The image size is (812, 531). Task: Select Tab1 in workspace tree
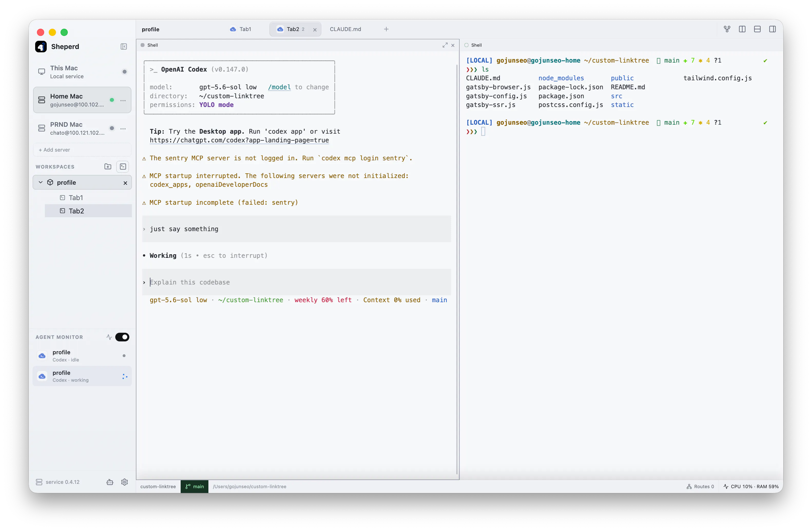pyautogui.click(x=88, y=198)
